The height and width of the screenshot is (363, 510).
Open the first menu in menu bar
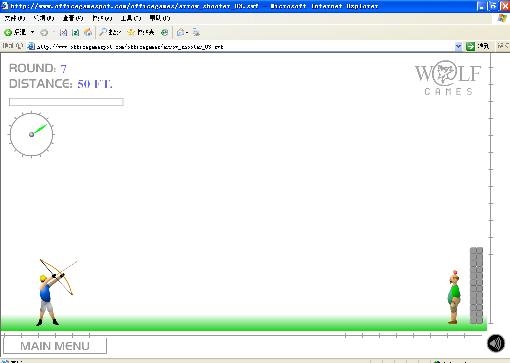pyautogui.click(x=15, y=18)
